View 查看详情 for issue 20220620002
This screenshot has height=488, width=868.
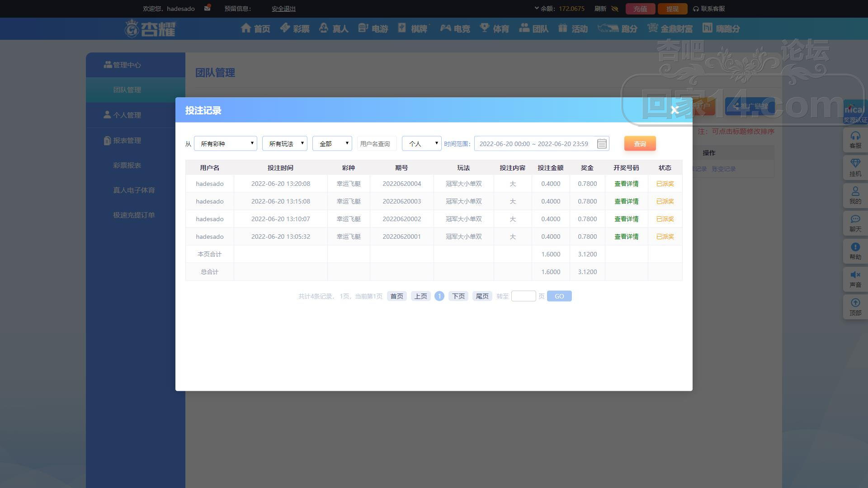coord(626,219)
